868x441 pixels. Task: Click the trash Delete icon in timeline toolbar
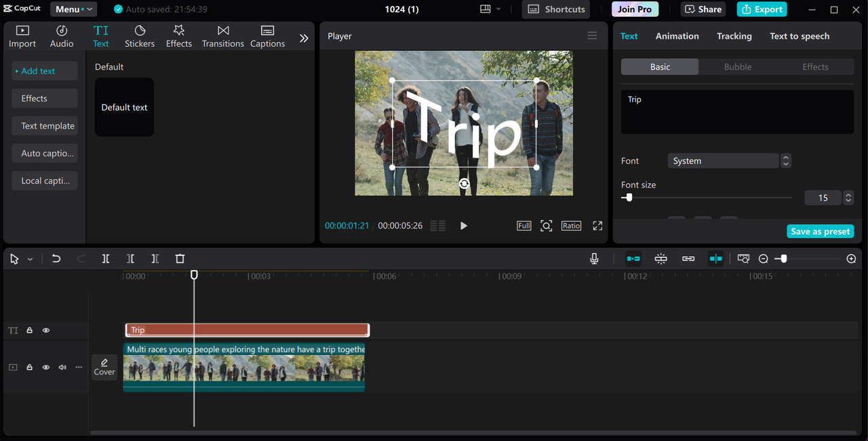[x=180, y=259]
